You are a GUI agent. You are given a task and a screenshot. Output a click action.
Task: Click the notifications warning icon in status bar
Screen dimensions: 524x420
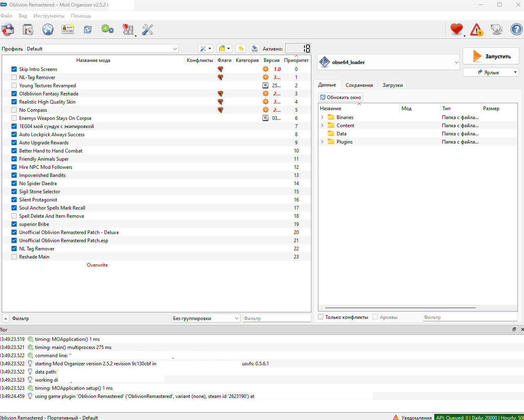coord(396,418)
